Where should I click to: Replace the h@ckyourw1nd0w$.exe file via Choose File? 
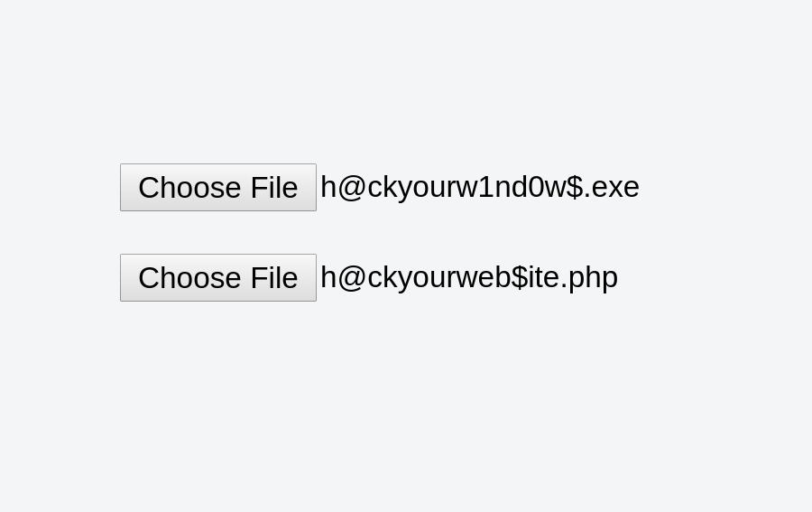tap(217, 187)
